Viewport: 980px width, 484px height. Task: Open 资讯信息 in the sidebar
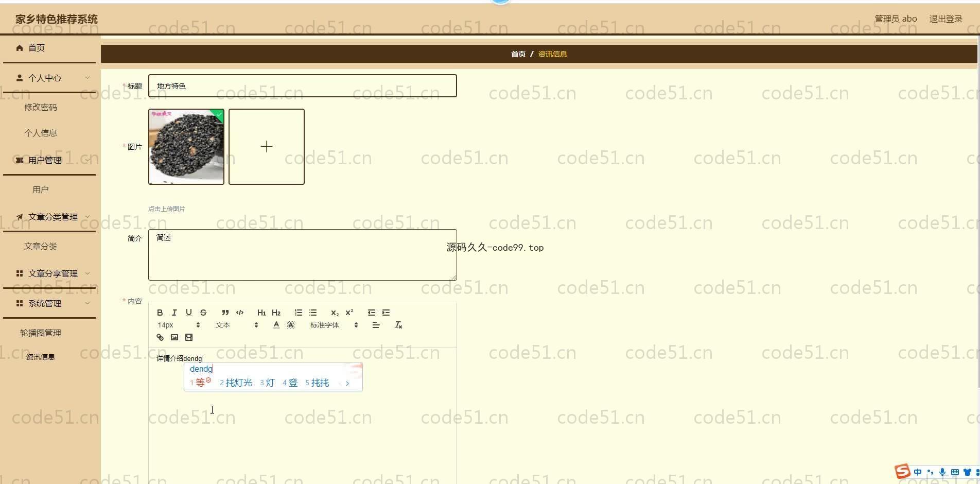tap(41, 356)
